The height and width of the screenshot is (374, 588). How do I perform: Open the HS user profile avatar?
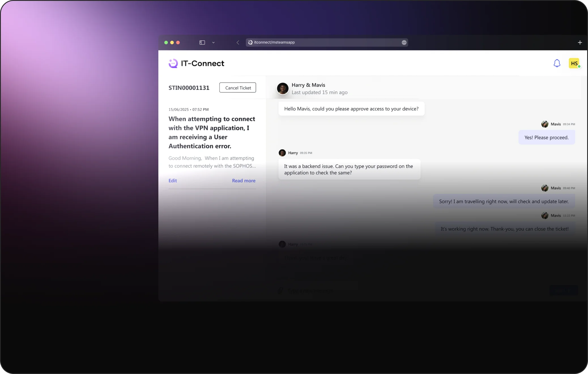(x=574, y=63)
